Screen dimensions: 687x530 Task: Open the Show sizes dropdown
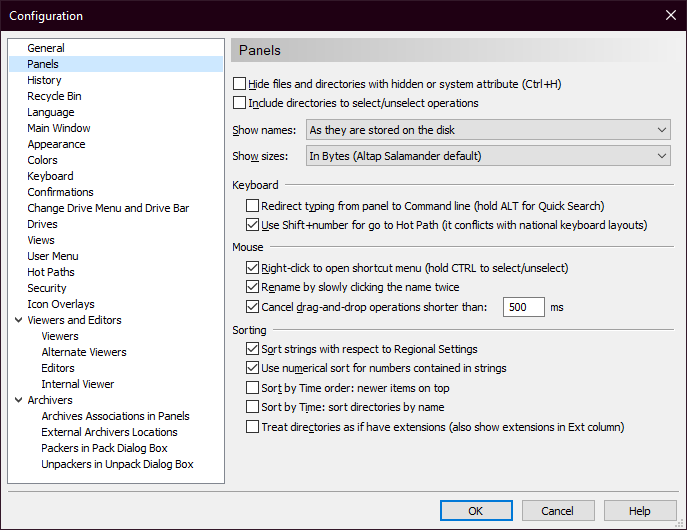[488, 156]
